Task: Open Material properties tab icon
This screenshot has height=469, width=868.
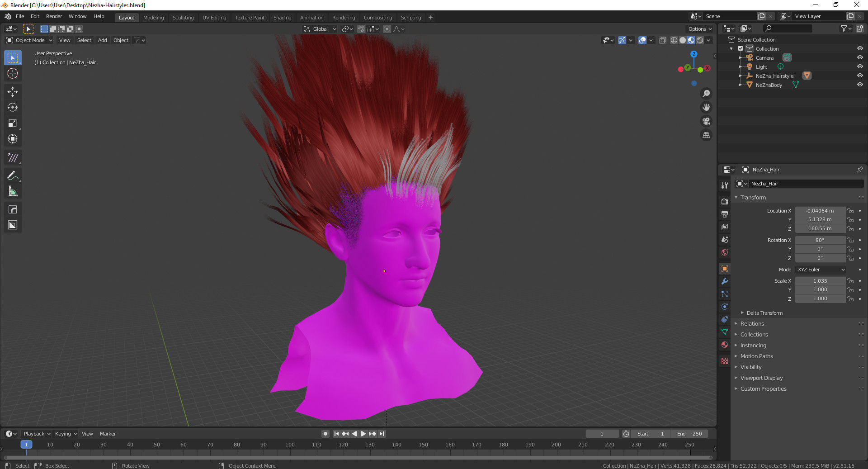Action: coord(725,345)
